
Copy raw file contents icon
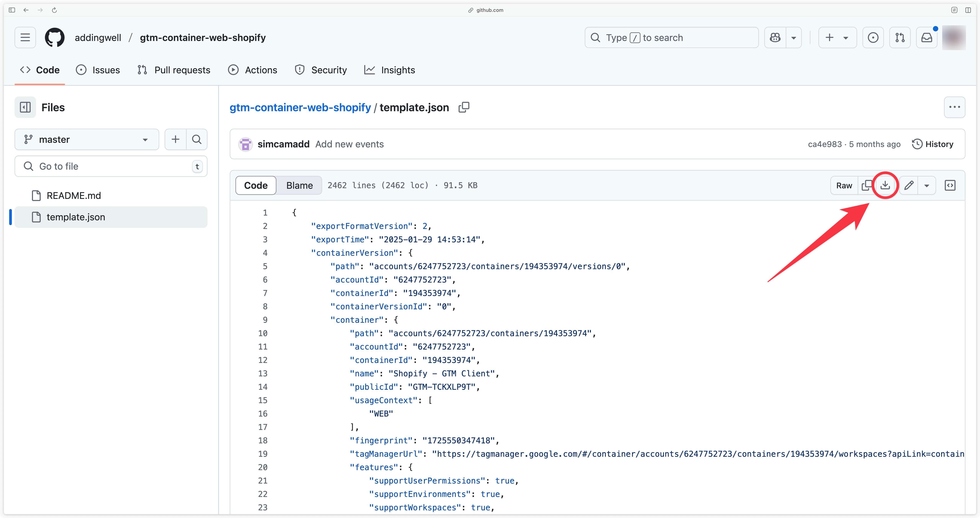867,185
